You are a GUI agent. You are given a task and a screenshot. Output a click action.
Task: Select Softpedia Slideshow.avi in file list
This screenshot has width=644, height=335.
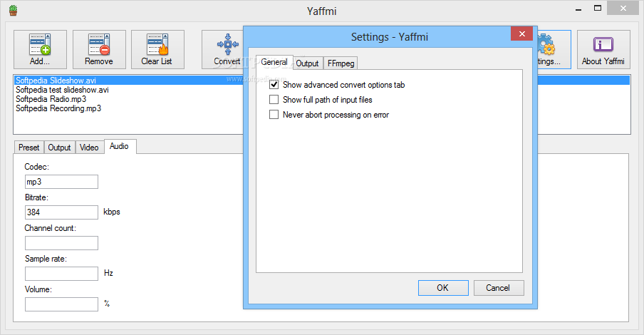click(x=128, y=80)
